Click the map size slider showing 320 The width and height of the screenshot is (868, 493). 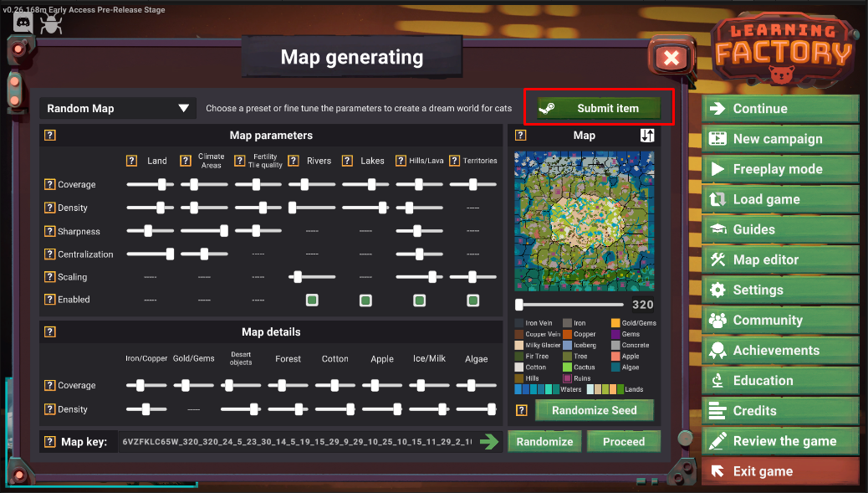coord(569,305)
